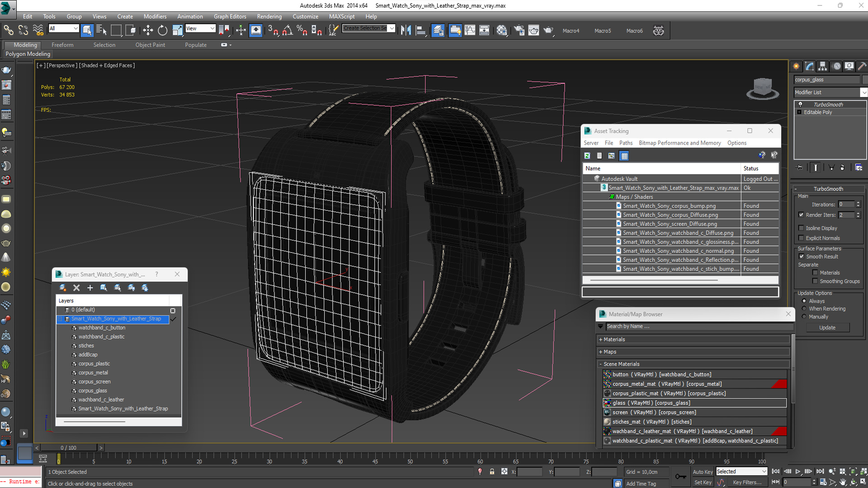
Task: Switch Asset Tracking to table view icon
Action: [624, 156]
